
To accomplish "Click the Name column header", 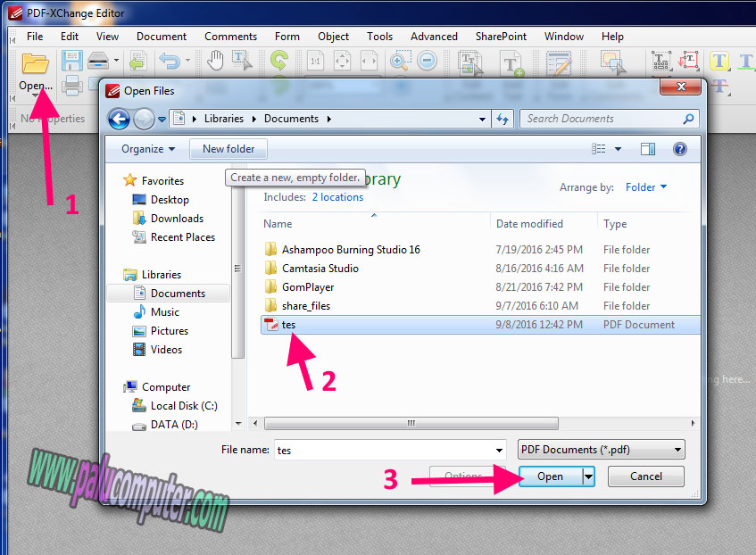I will click(x=278, y=224).
